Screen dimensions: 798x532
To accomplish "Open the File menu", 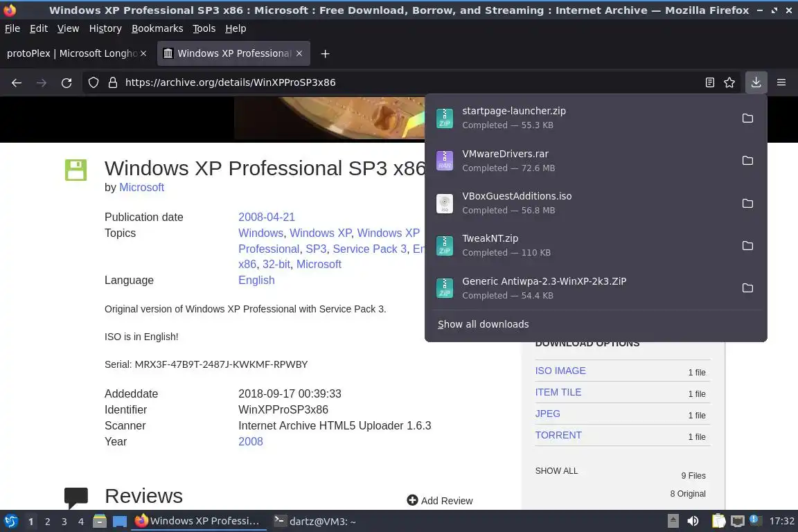I will click(x=12, y=28).
